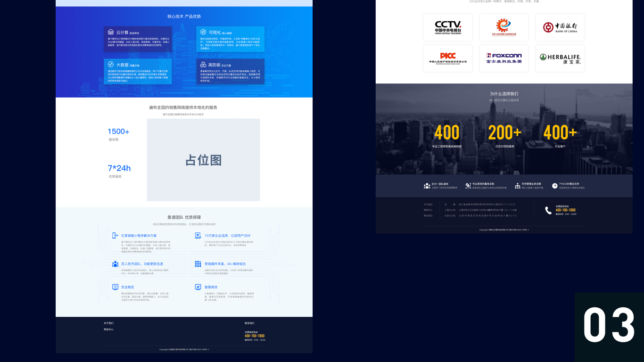Click the 亿享微服小程序解决方案 heading
644x362 pixels.
[139, 236]
